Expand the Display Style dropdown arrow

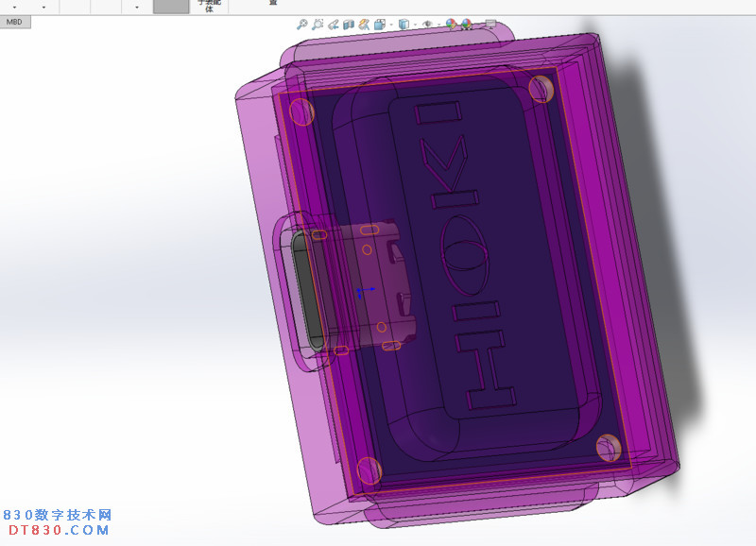click(x=414, y=26)
